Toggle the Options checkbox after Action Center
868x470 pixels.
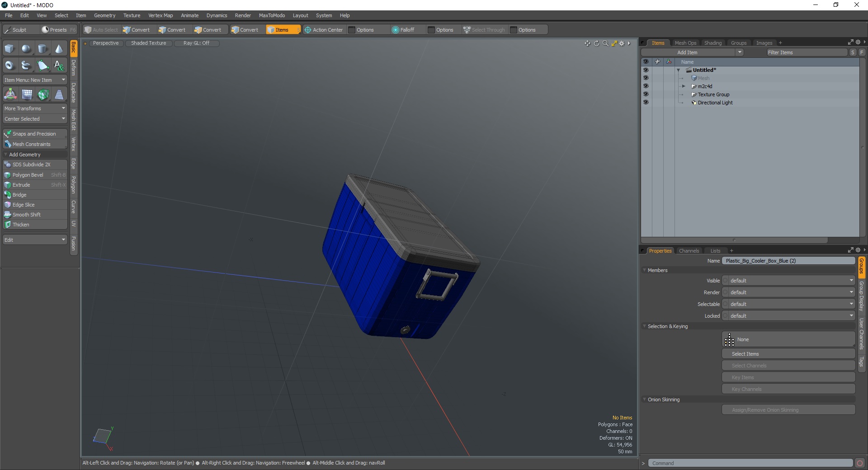[352, 30]
